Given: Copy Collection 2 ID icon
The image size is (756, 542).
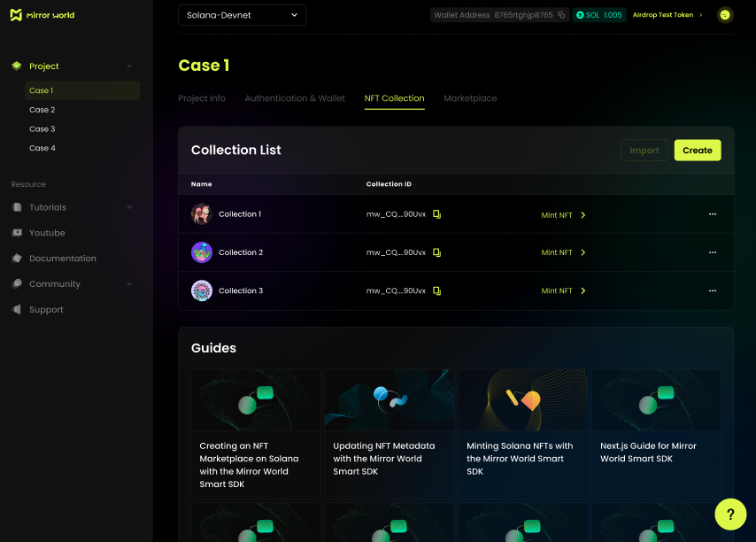Looking at the screenshot, I should point(436,252).
